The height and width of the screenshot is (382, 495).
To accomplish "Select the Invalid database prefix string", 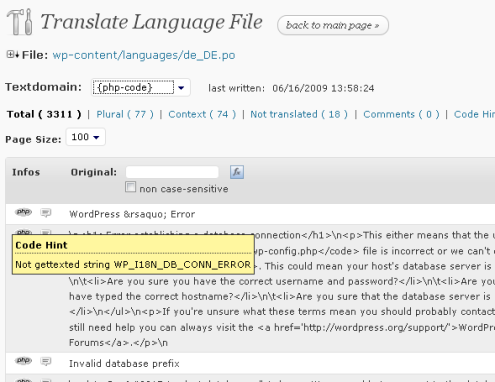I will tap(124, 363).
